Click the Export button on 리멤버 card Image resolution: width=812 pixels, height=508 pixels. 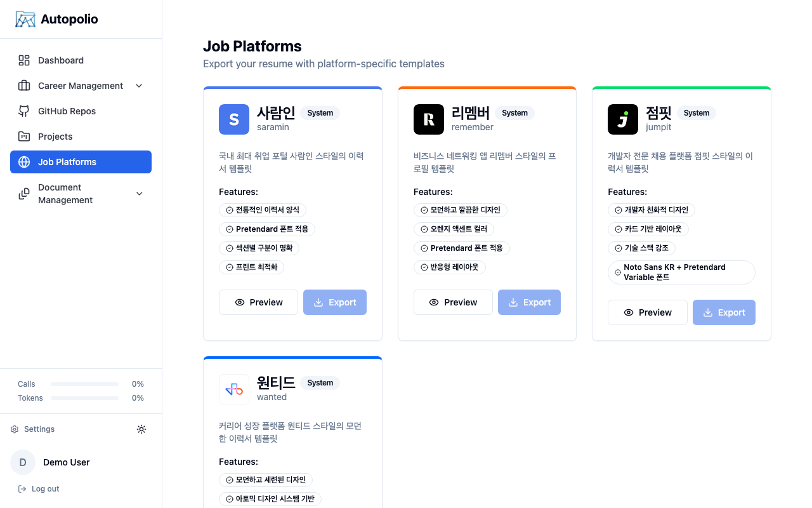click(529, 302)
